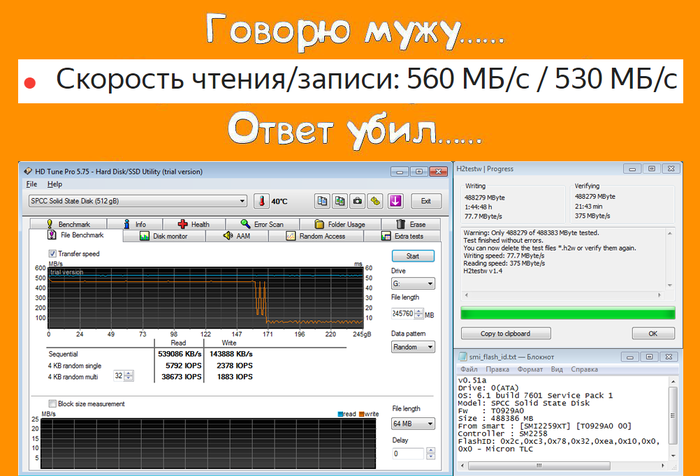Toggle the Block size measurement checkbox
The image size is (700, 476).
tap(52, 404)
